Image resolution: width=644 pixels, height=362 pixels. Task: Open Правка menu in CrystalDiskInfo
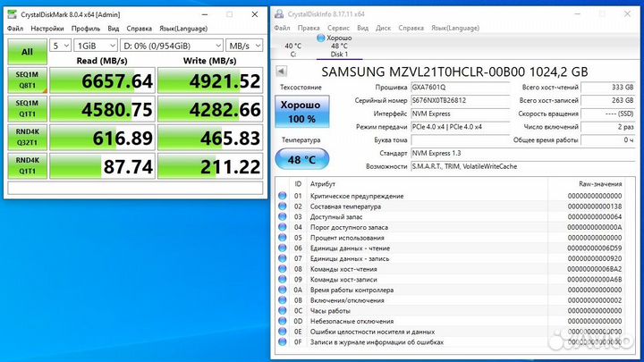[x=309, y=28]
